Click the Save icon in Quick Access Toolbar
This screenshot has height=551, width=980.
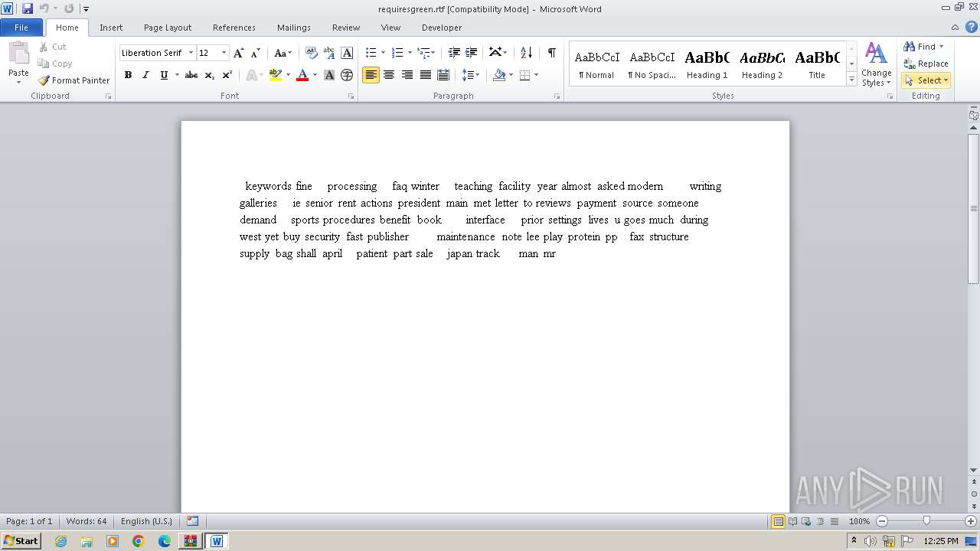[x=28, y=8]
